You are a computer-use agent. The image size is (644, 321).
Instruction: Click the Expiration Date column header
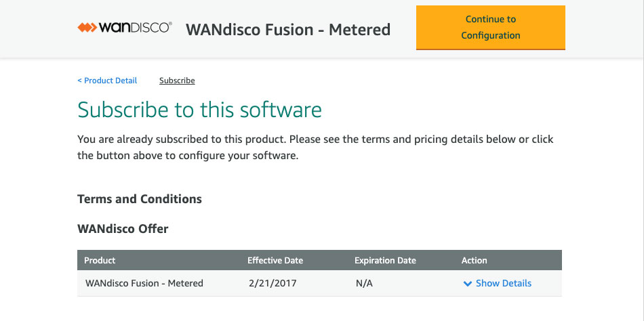coord(385,260)
